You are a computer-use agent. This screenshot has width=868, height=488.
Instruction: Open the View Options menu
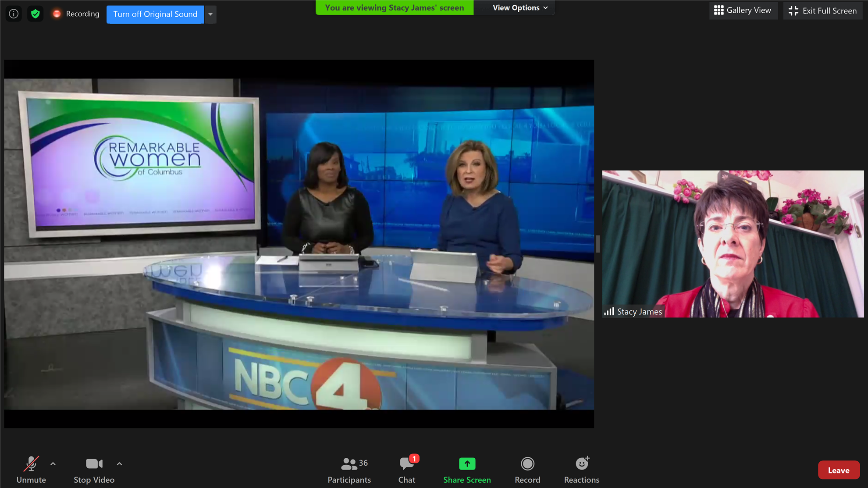click(520, 8)
